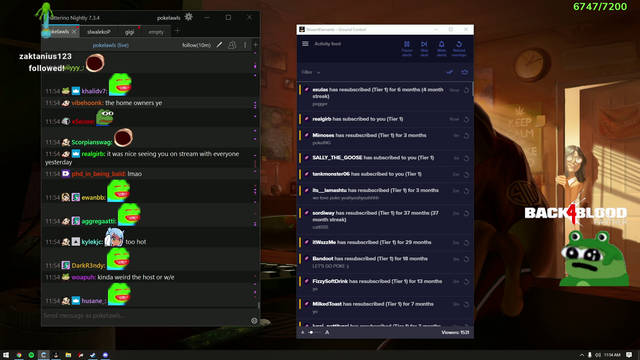
Task: Replay the exulas resubscribed alert
Action: (466, 90)
